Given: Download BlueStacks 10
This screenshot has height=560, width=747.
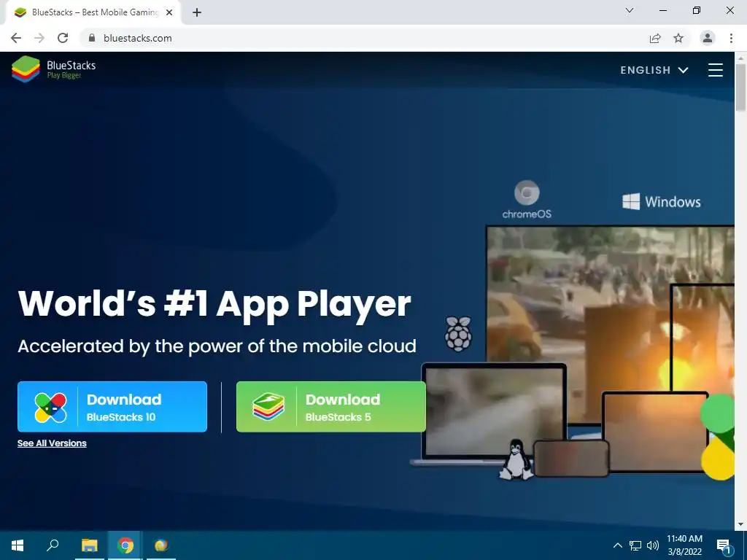Looking at the screenshot, I should [x=112, y=407].
